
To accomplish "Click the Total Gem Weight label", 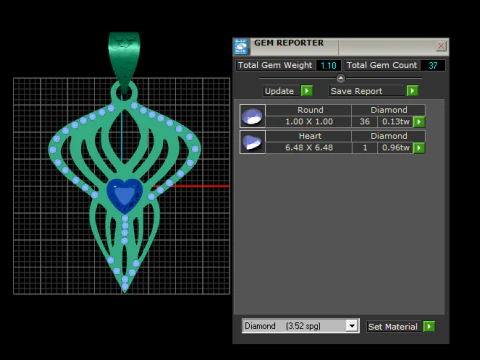I will 275,65.
